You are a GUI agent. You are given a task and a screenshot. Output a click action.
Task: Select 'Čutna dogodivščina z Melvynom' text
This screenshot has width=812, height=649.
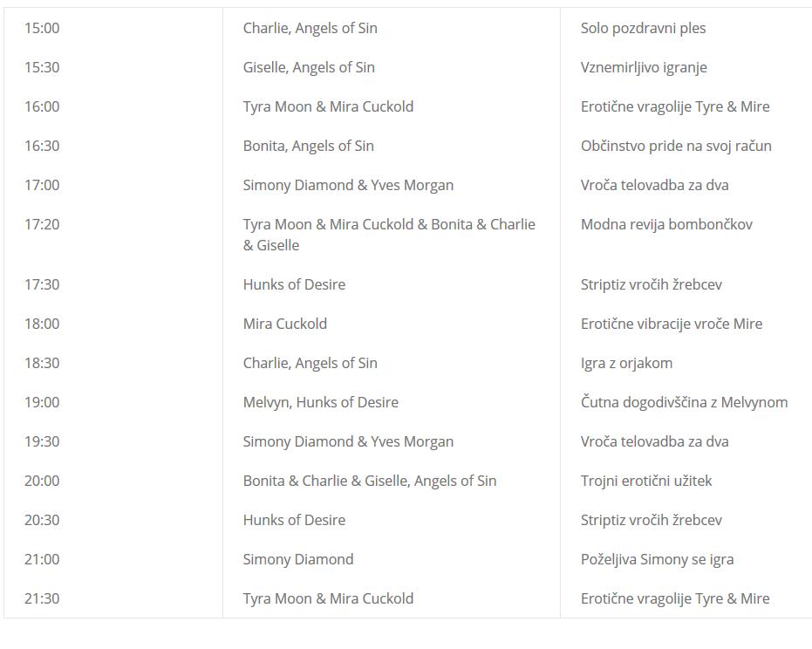tap(684, 402)
